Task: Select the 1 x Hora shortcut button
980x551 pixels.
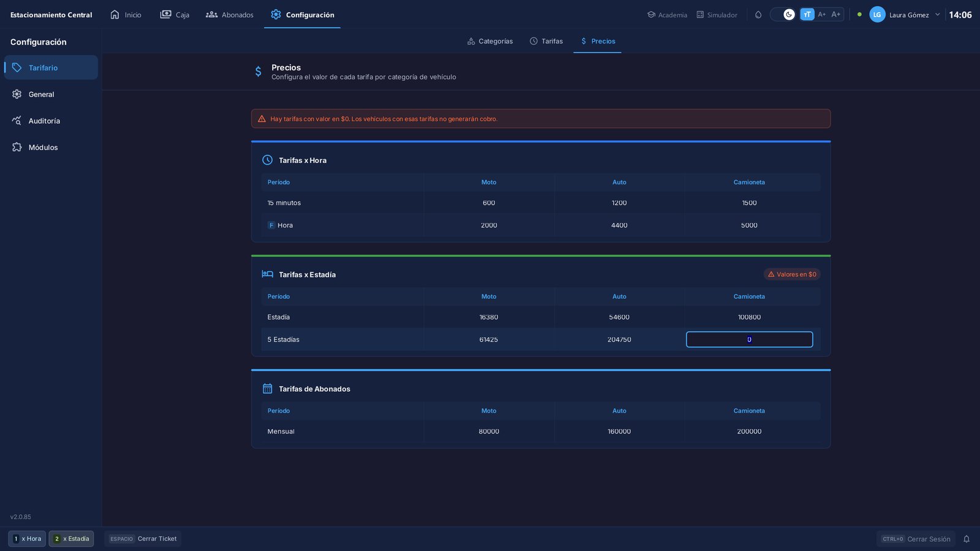Action: pyautogui.click(x=27, y=539)
